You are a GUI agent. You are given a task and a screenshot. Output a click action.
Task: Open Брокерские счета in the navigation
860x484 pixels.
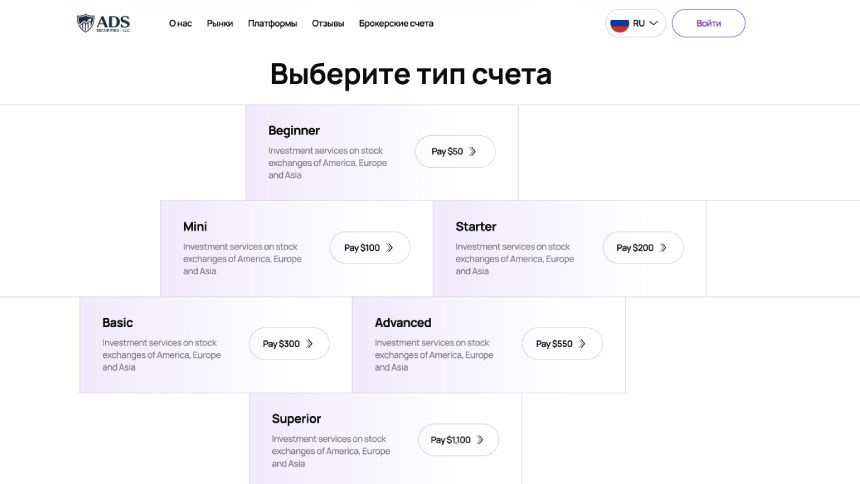[396, 24]
